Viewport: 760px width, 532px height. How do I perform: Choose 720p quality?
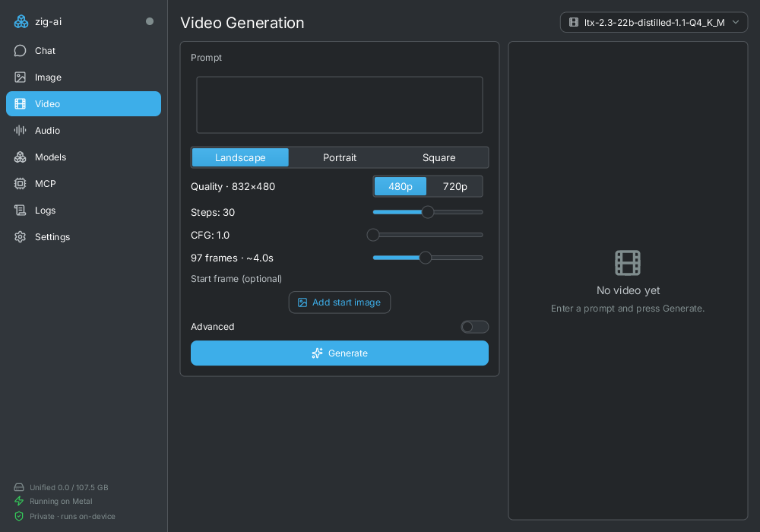point(454,186)
